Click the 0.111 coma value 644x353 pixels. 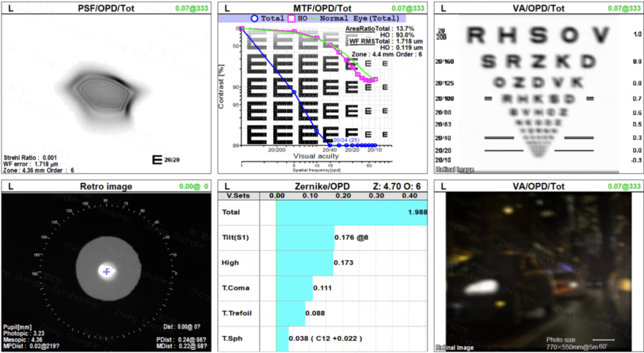coord(323,287)
